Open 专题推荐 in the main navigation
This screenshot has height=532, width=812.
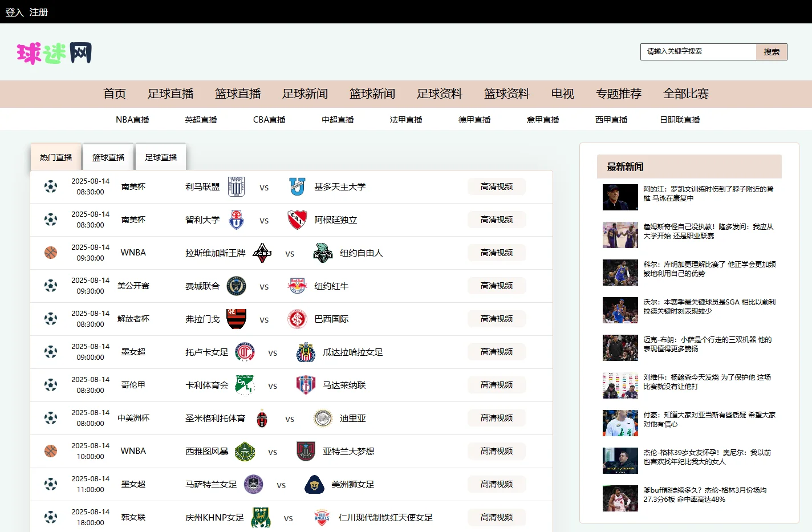[619, 94]
